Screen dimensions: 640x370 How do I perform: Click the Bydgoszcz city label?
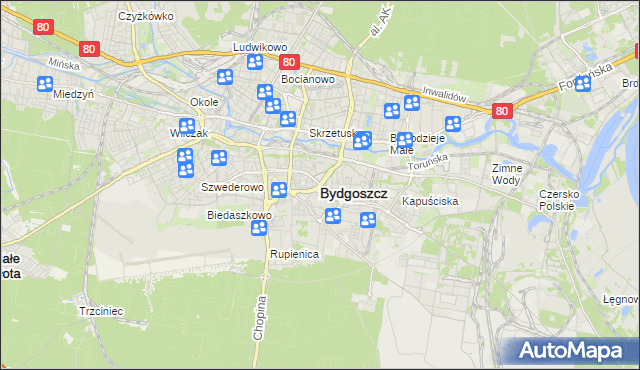[353, 193]
